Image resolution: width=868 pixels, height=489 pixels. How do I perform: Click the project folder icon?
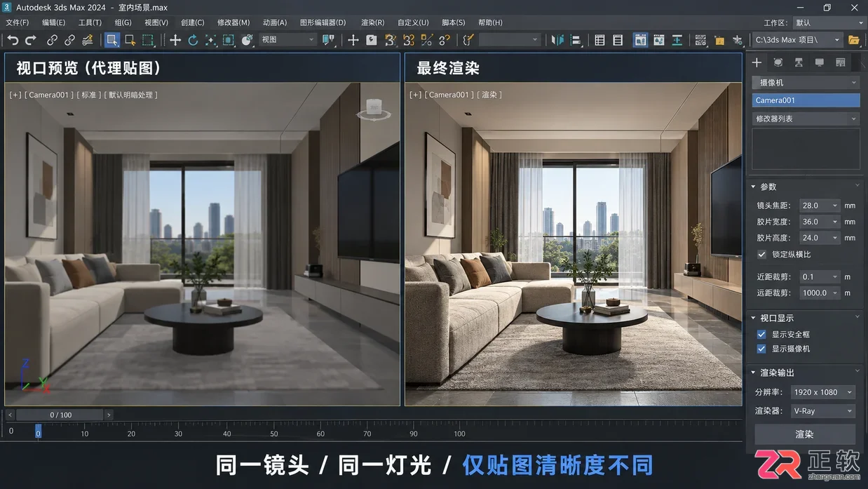click(x=854, y=40)
